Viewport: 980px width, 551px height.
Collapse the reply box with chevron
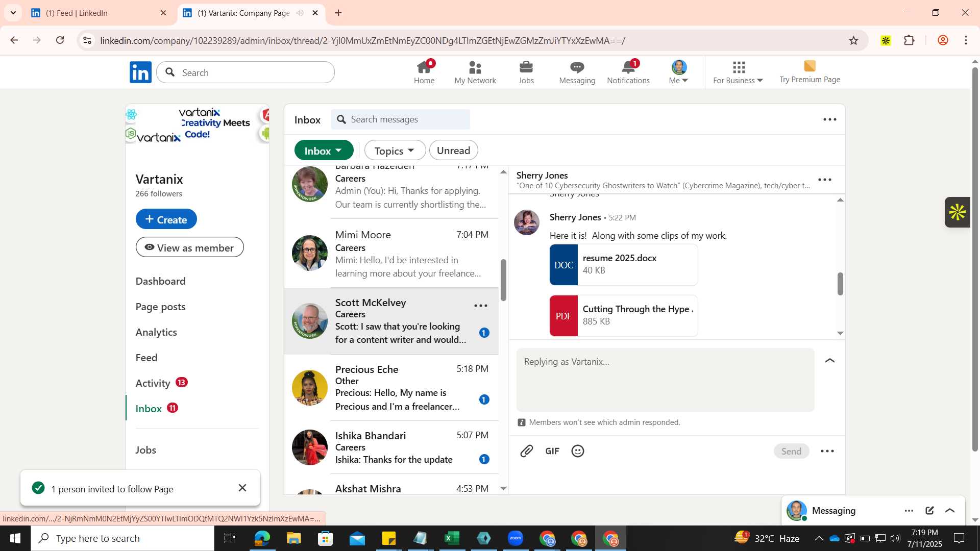point(830,361)
